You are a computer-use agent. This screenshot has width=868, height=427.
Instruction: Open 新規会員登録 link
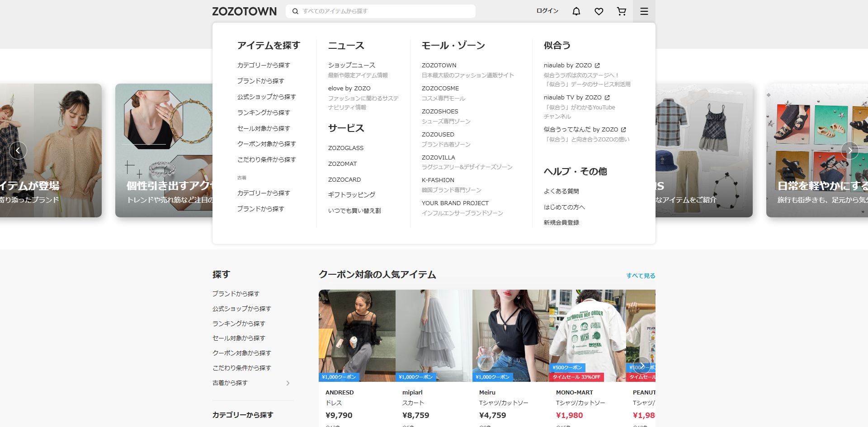tap(561, 222)
